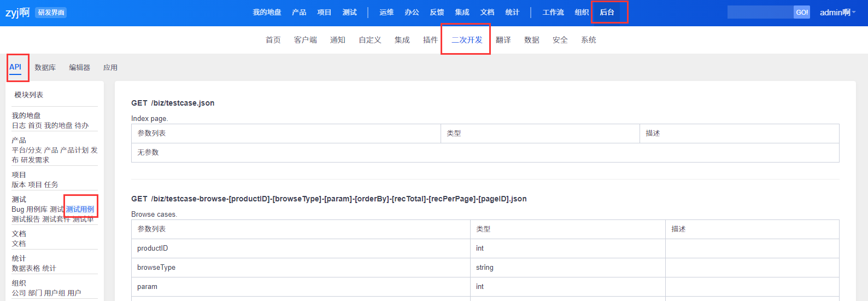This screenshot has height=301, width=868.
Task: Open the 部门 module link
Action: (x=35, y=293)
